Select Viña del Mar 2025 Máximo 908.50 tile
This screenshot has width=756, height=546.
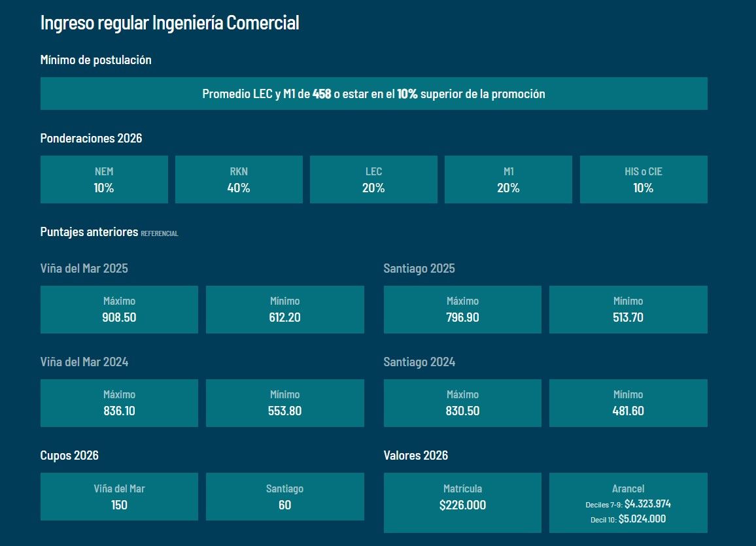click(x=119, y=310)
